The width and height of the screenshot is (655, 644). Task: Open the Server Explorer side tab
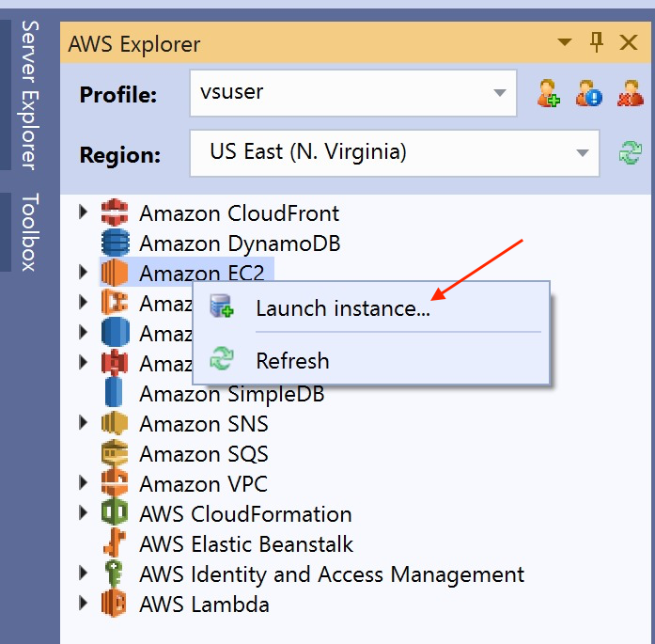(x=30, y=95)
